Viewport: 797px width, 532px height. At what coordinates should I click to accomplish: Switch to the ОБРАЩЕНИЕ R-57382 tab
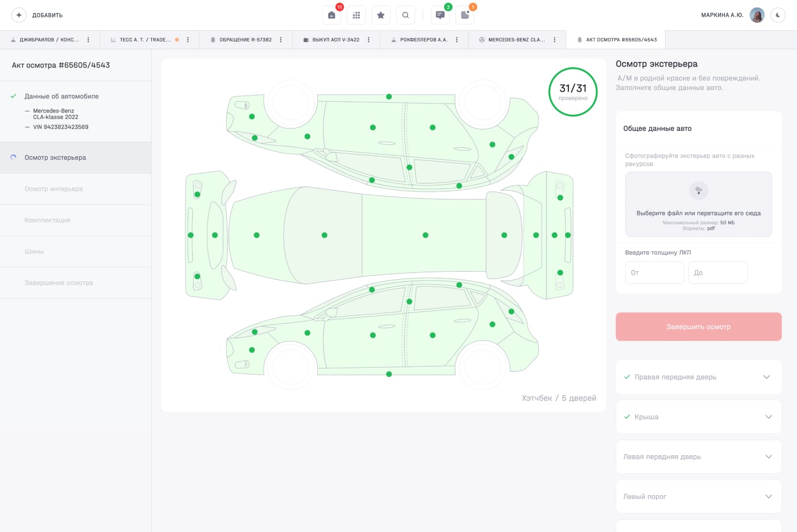coord(246,40)
